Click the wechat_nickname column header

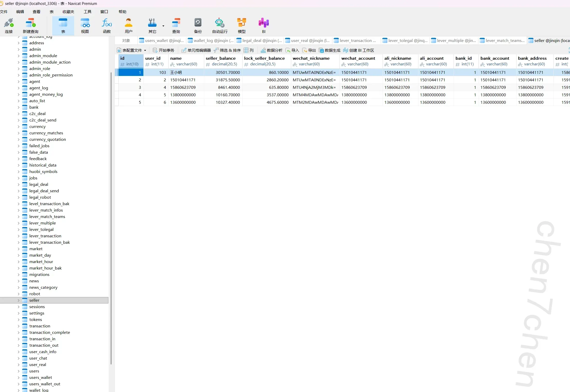point(315,61)
